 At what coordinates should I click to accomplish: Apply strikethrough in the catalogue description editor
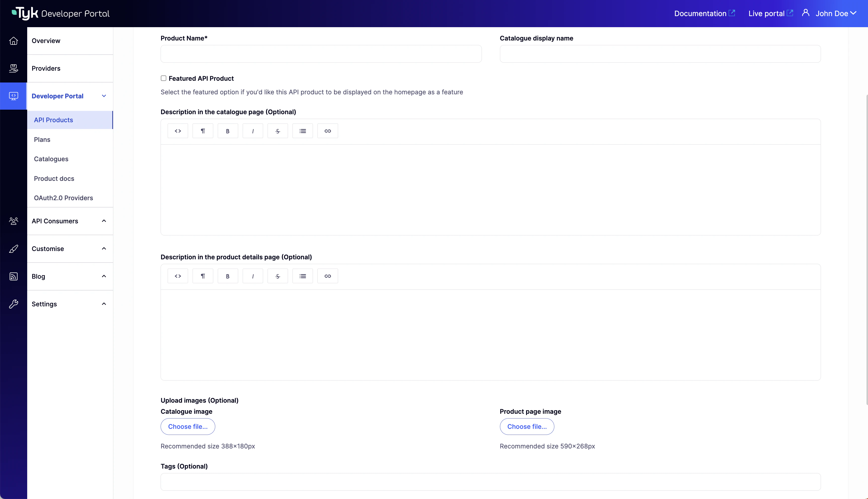coord(277,131)
